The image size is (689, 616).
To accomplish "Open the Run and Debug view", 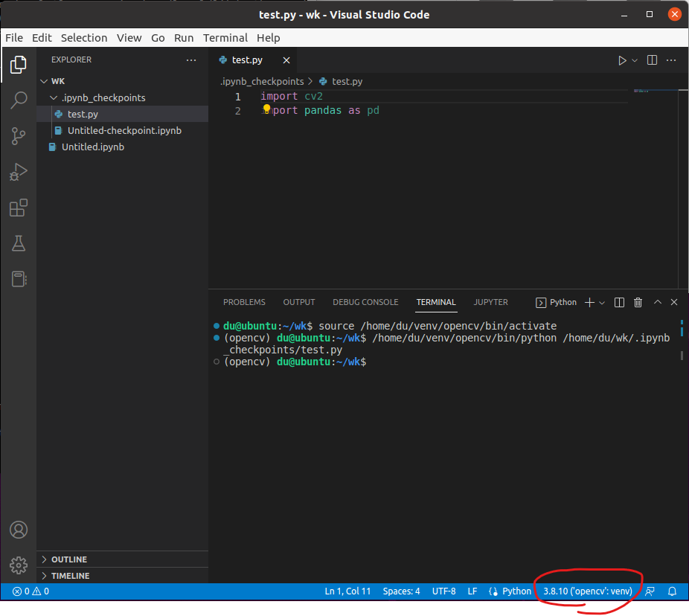I will 19,172.
